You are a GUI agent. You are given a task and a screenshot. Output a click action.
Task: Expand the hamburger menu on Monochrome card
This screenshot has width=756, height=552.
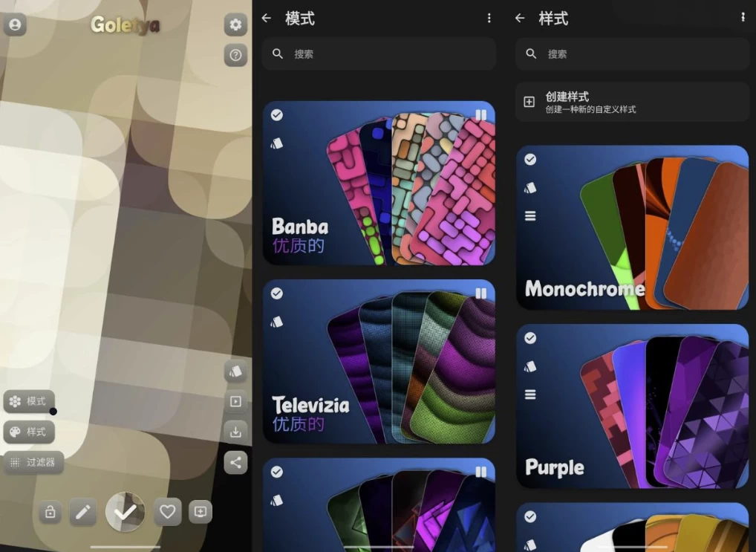pos(530,216)
